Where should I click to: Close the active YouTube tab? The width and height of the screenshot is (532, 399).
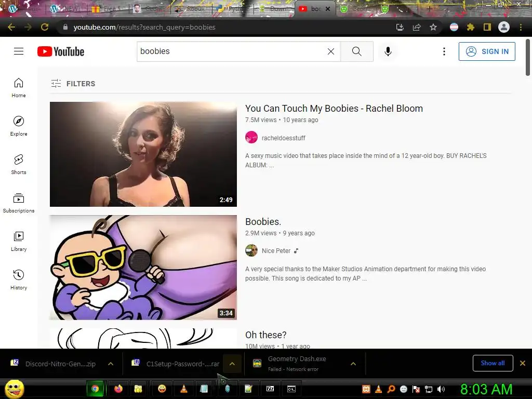coord(328,9)
